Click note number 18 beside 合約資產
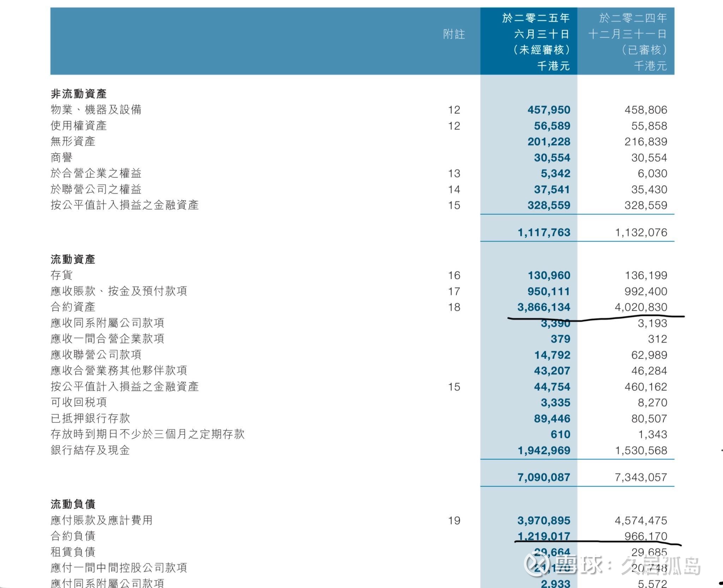The height and width of the screenshot is (588, 723). [454, 307]
